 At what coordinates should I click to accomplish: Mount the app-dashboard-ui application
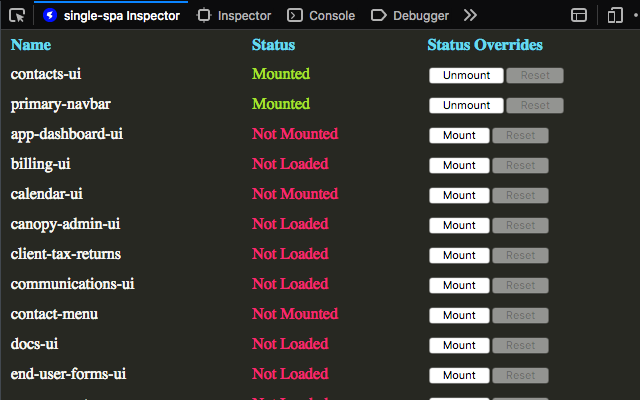pos(459,136)
